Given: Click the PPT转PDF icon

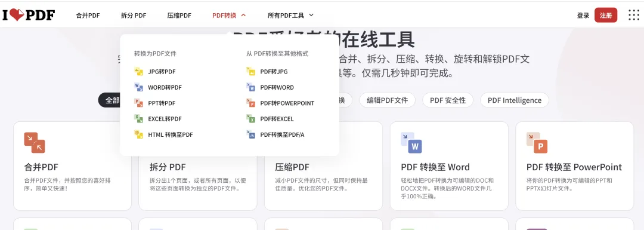Looking at the screenshot, I should point(138,103).
